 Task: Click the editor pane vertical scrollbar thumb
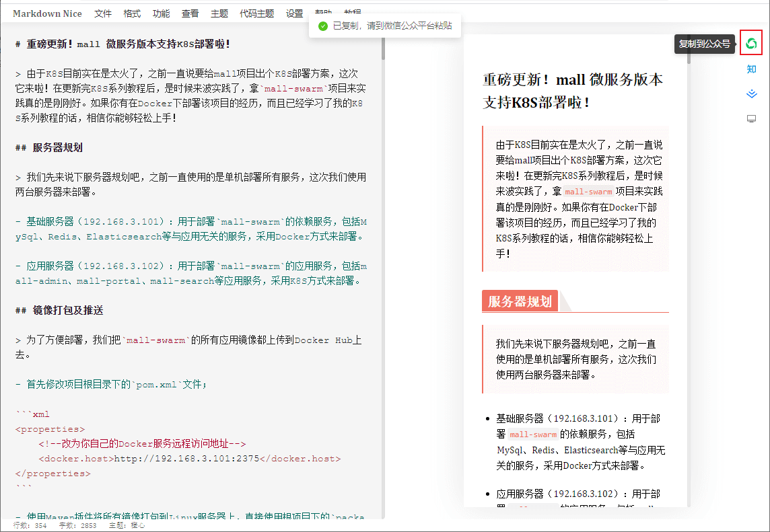383,48
